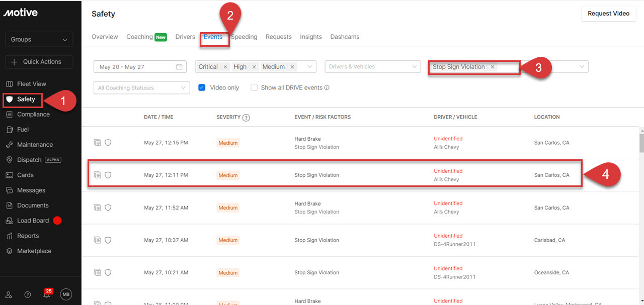Switch to Drivers tab
Screen dimensions: 644x305
pos(185,37)
